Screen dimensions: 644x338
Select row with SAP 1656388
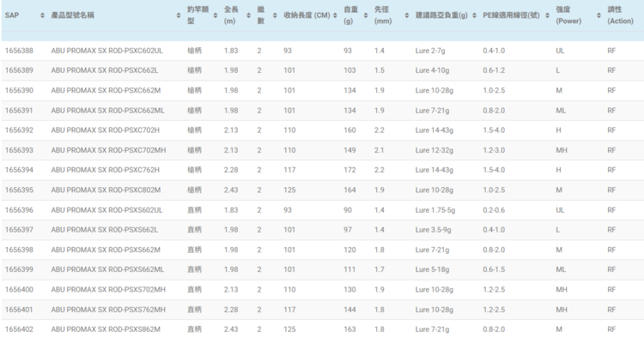[x=322, y=51]
